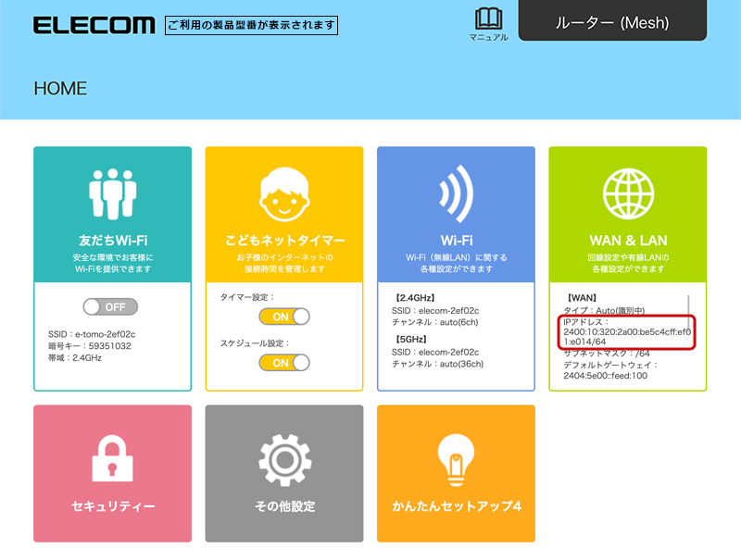
Task: Click the こどもネットタイマー description text
Action: tap(285, 263)
